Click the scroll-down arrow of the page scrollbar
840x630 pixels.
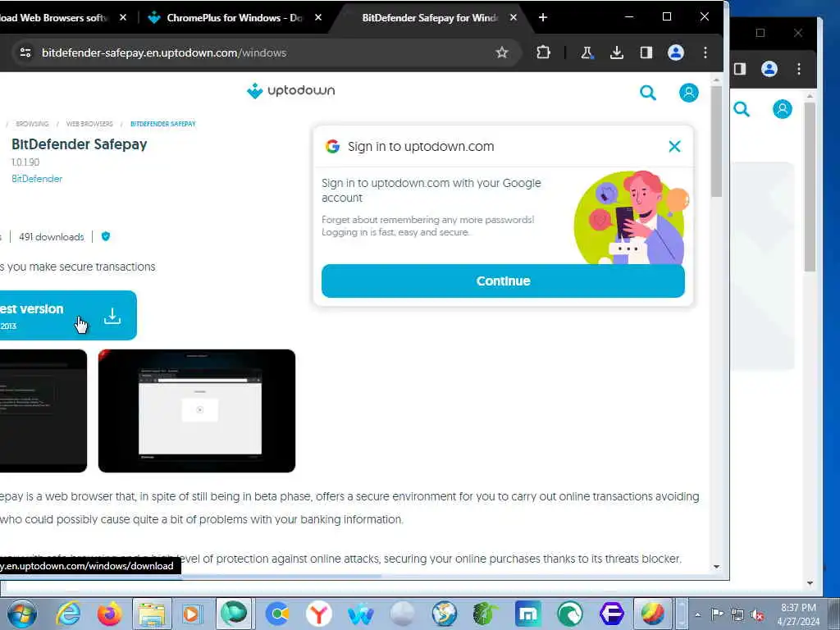click(x=716, y=567)
